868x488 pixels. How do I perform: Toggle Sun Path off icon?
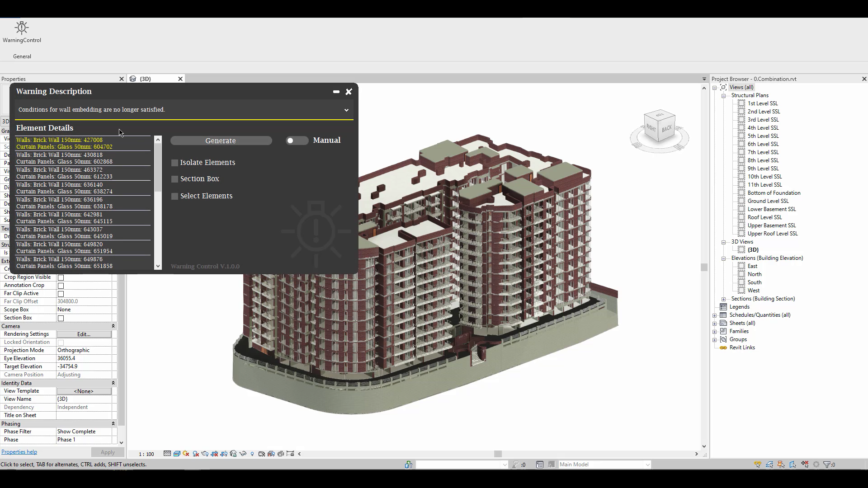coord(186,454)
